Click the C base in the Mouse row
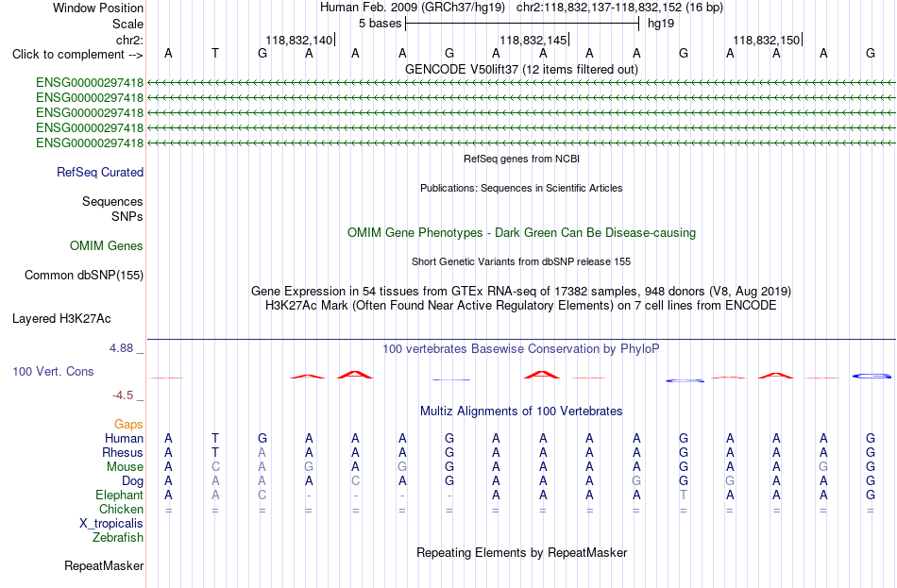The width and height of the screenshot is (897, 588). 215,467
